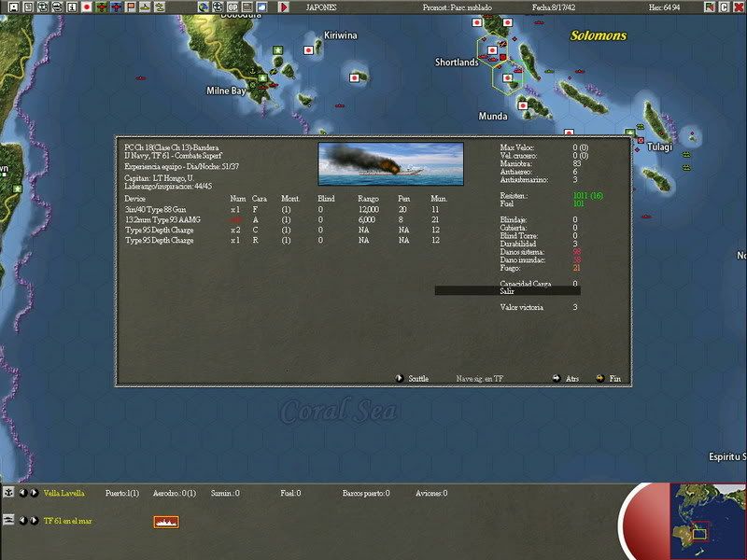
Task: Click left arrow next to TF 61 en el mar
Action: coord(22,521)
